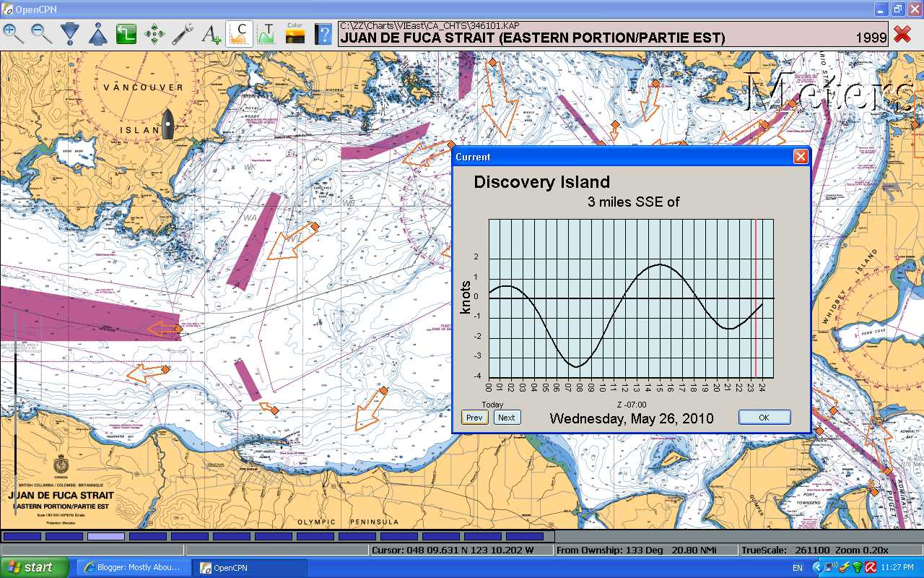Click the Zoom In magnifier tool

[x=13, y=34]
